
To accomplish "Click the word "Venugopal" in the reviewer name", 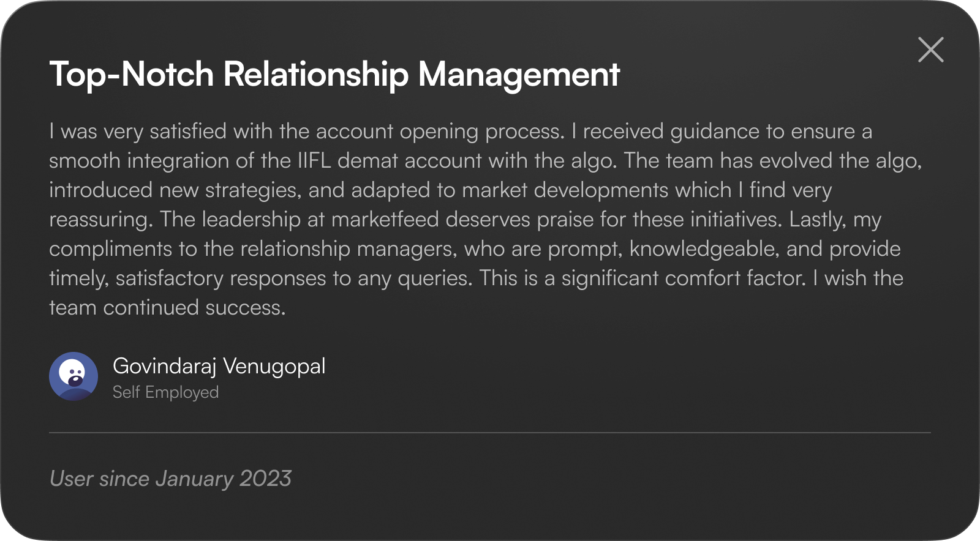I will [x=274, y=366].
